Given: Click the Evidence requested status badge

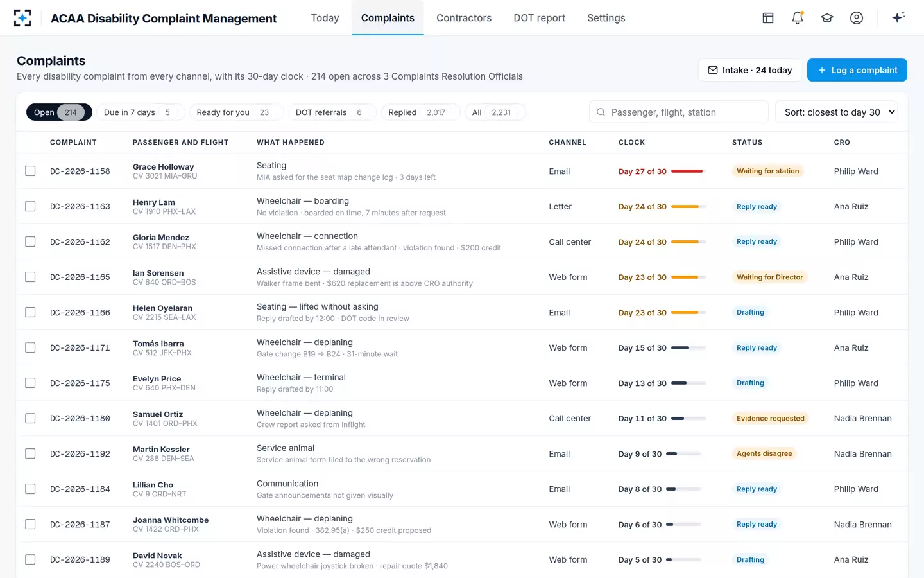Looking at the screenshot, I should pyautogui.click(x=770, y=418).
